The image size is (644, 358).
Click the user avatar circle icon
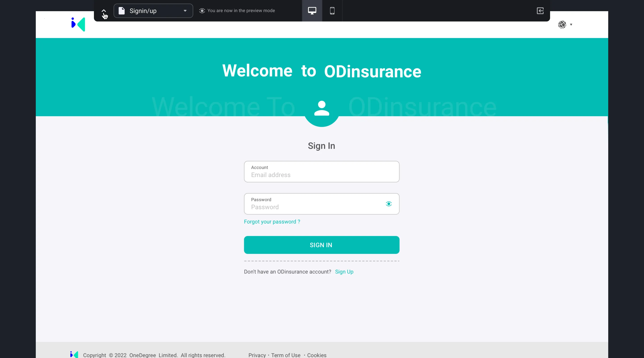pyautogui.click(x=322, y=109)
